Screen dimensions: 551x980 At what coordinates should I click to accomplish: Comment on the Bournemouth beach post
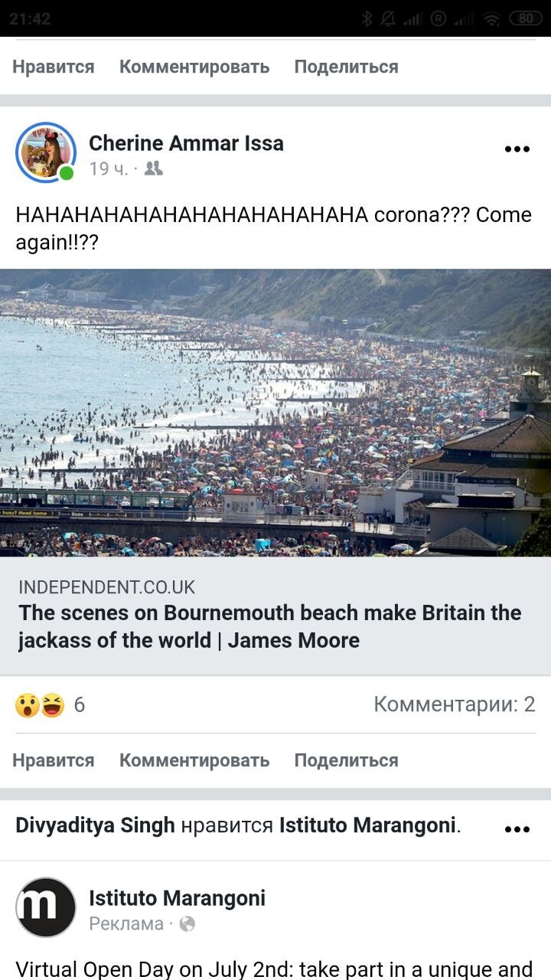click(x=194, y=760)
